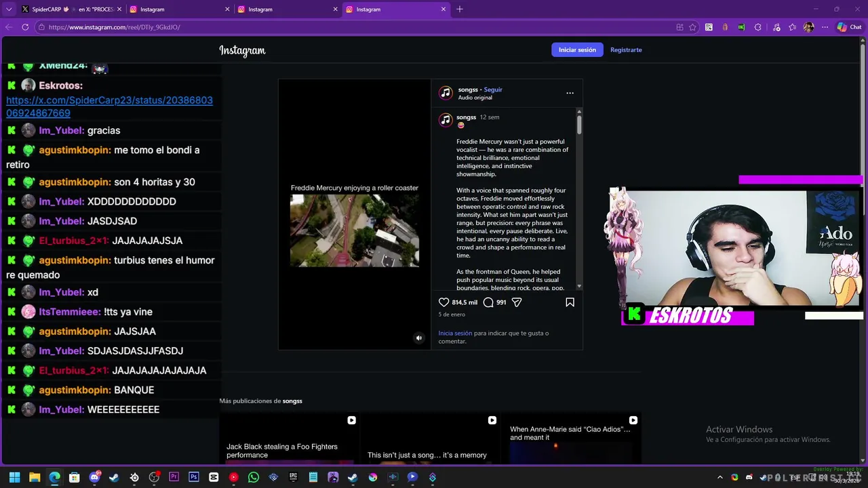Image resolution: width=868 pixels, height=488 pixels.
Task: Click the caption scrollbar in the post panel
Action: pos(579,125)
